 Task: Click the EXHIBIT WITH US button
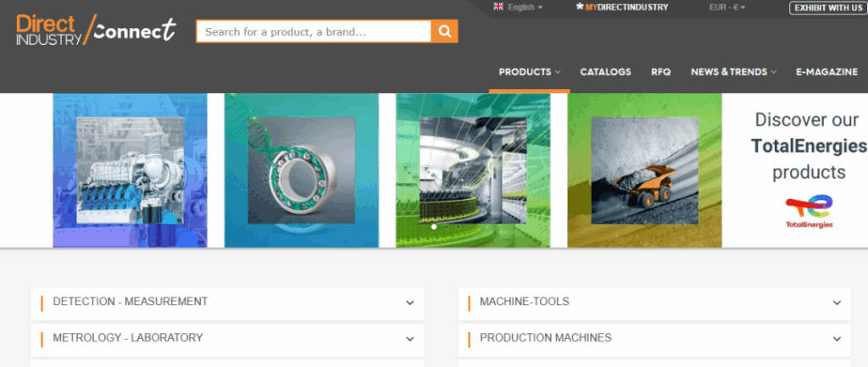[828, 8]
